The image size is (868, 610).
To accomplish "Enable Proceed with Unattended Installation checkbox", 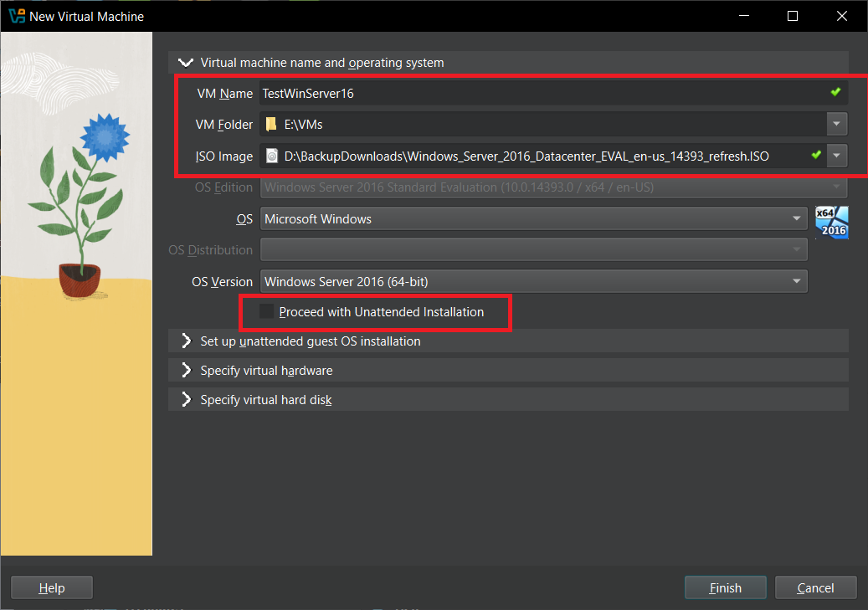I will 267,312.
